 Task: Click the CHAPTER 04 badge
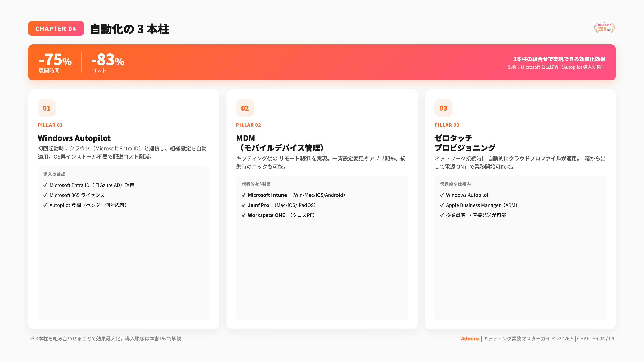click(x=56, y=29)
